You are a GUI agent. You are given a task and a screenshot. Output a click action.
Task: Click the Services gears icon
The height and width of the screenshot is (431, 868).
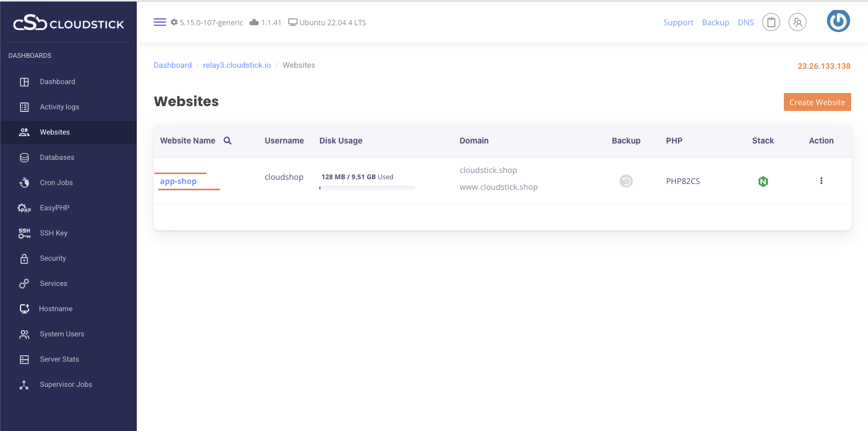tap(24, 284)
